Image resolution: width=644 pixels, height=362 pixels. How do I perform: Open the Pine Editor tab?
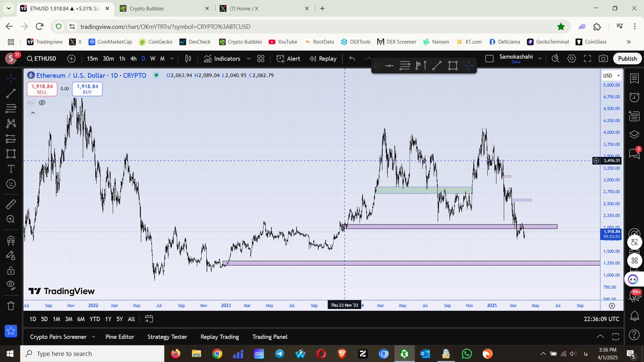[x=120, y=337]
